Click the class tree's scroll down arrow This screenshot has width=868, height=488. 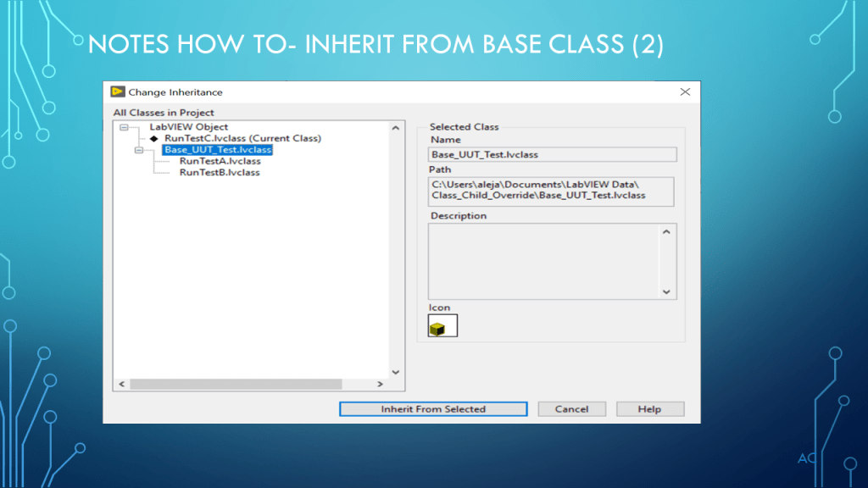click(x=395, y=371)
